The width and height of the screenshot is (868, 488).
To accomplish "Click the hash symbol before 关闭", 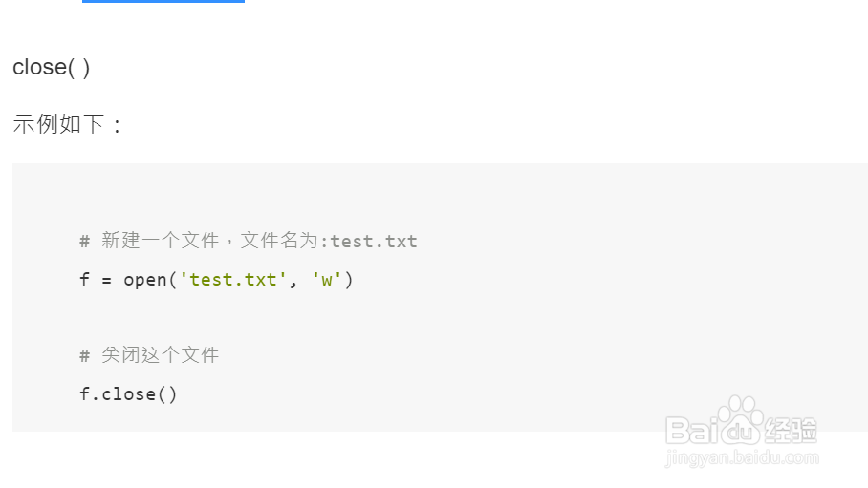I will click(84, 356).
